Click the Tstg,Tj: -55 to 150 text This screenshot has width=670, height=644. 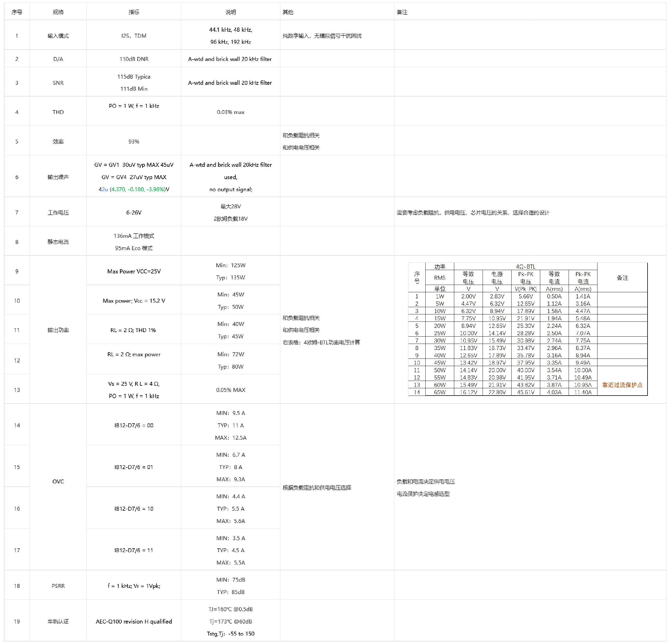[x=230, y=634]
